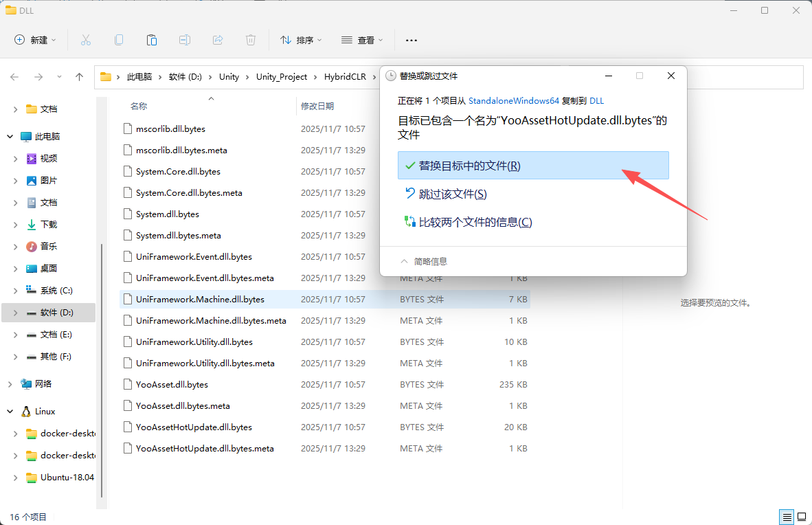Select file YooAssetHotUpdate.dll.bytes.meta

coord(205,448)
